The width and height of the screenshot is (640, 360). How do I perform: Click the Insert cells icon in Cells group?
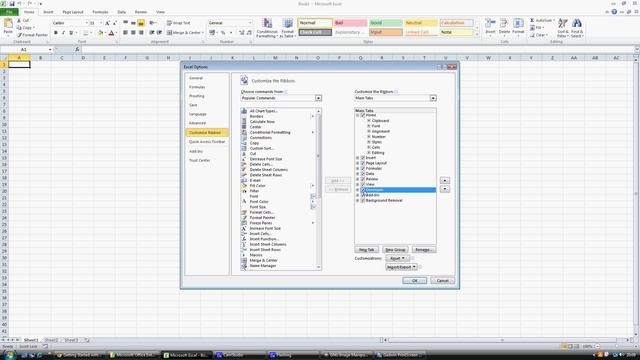[490, 24]
